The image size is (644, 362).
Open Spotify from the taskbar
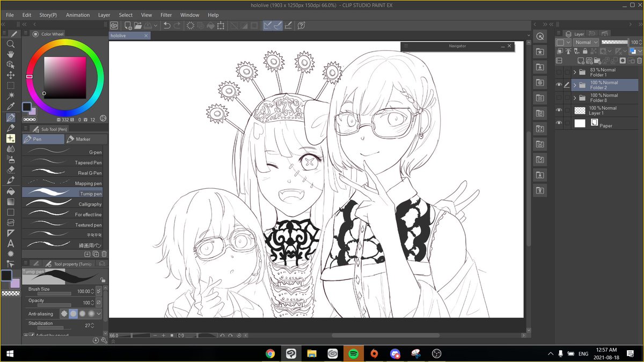[353, 353]
